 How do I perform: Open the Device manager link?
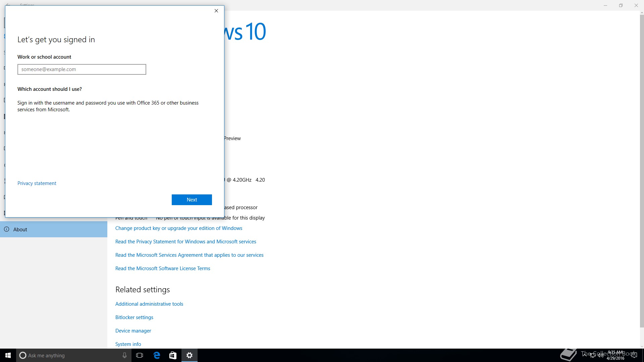point(133,331)
